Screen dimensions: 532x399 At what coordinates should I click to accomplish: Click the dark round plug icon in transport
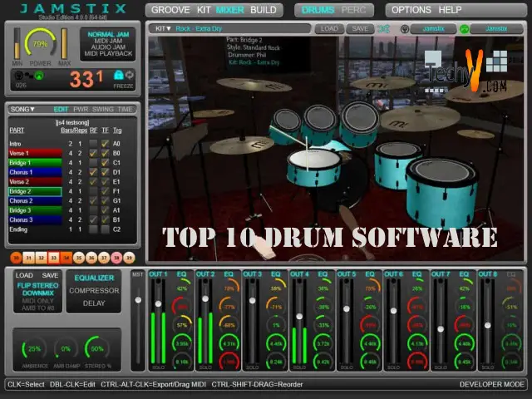(x=20, y=76)
